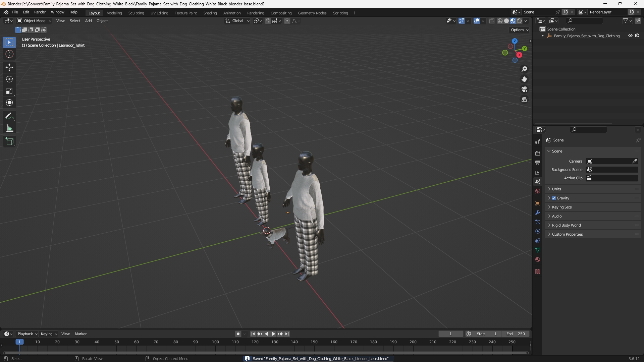Play the timeline animation
This screenshot has height=362, width=644.
coord(273,334)
